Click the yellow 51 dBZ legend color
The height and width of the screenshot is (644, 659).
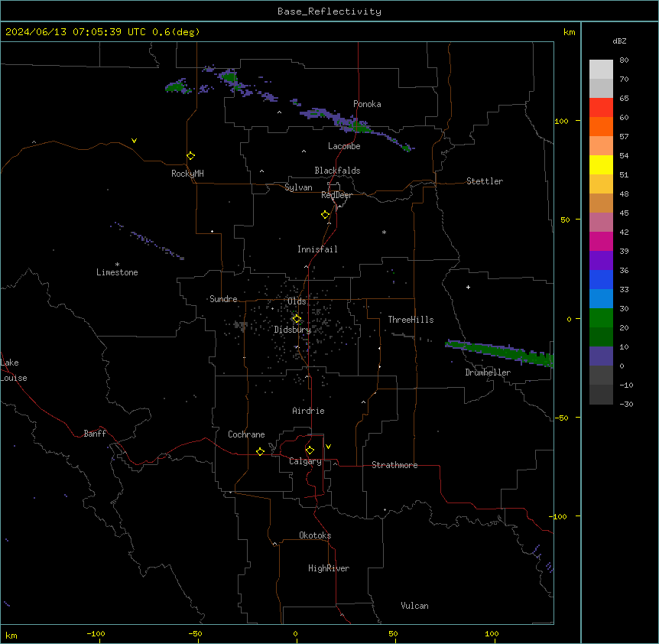pyautogui.click(x=601, y=164)
